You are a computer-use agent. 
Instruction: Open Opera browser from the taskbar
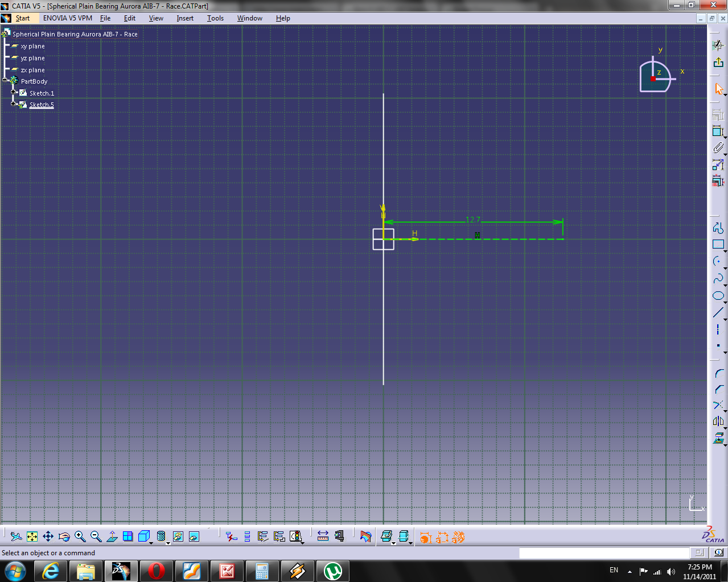[x=157, y=571]
